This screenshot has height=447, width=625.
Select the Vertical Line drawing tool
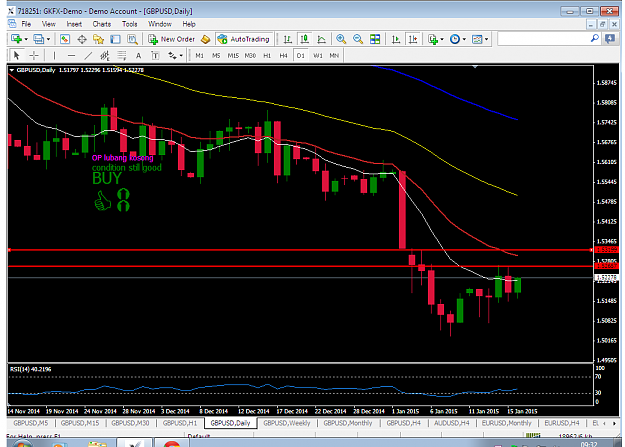(54, 55)
